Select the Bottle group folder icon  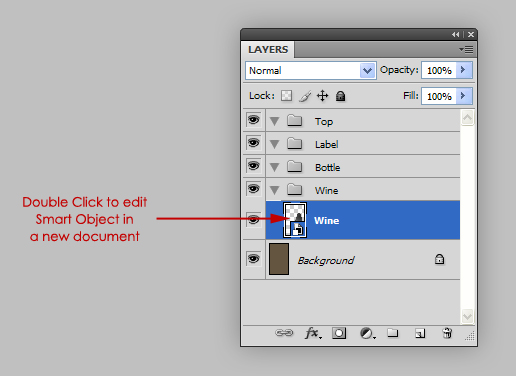click(x=295, y=167)
